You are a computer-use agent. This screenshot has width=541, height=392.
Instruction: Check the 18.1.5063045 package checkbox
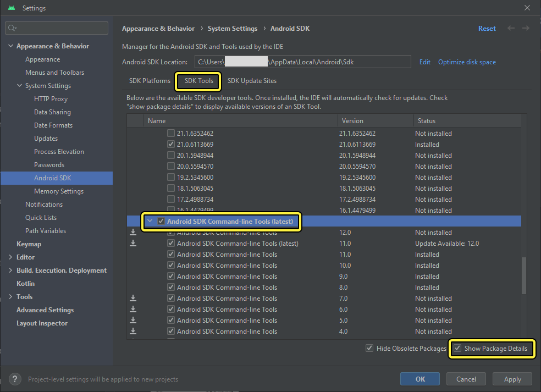click(x=171, y=189)
